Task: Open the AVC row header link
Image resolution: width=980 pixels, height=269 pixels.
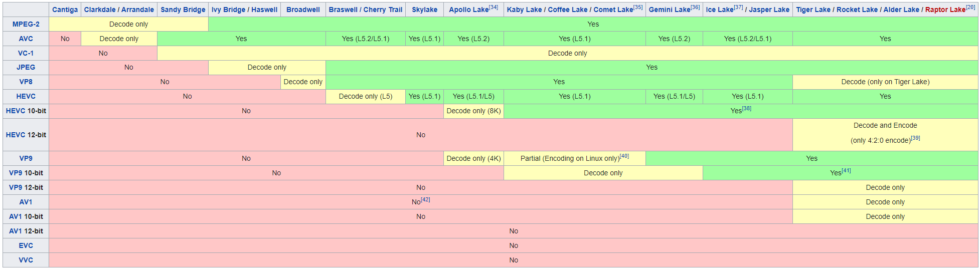Action: 26,39
